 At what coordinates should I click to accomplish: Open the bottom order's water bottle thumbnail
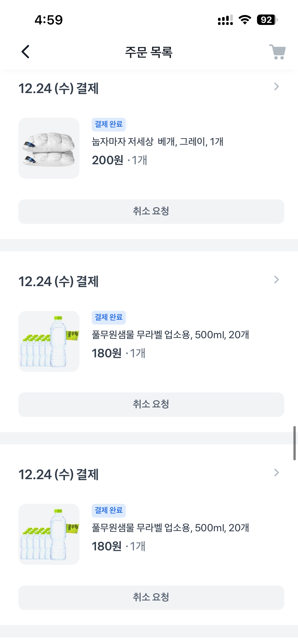pyautogui.click(x=49, y=534)
